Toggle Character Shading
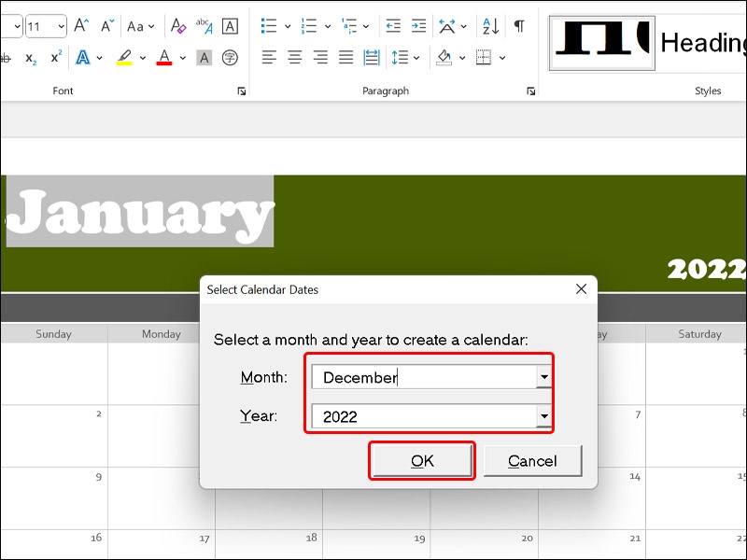747x560 pixels. click(x=204, y=58)
